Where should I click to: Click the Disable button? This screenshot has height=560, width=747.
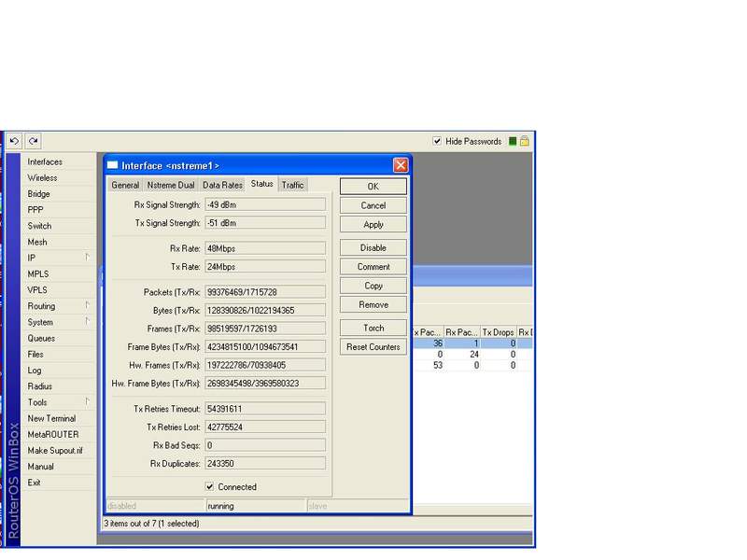[x=373, y=247]
